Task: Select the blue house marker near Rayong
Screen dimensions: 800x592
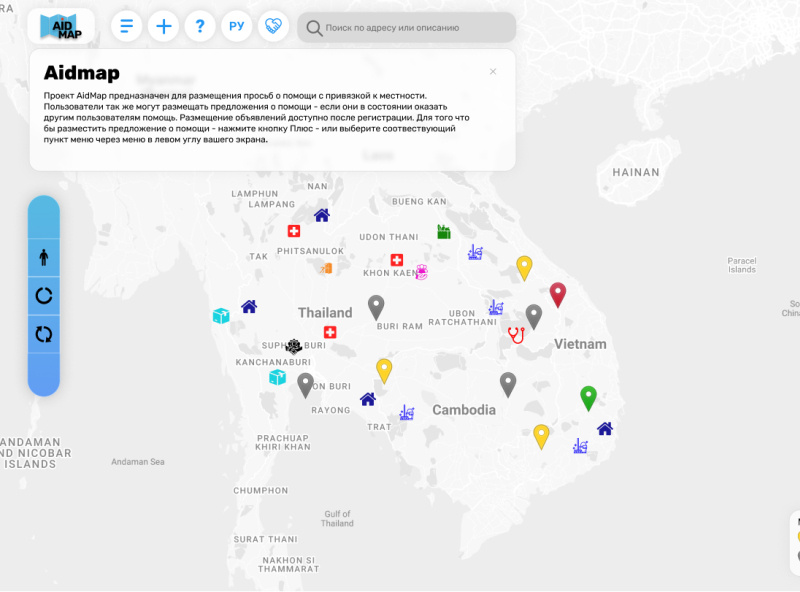Action: click(369, 399)
